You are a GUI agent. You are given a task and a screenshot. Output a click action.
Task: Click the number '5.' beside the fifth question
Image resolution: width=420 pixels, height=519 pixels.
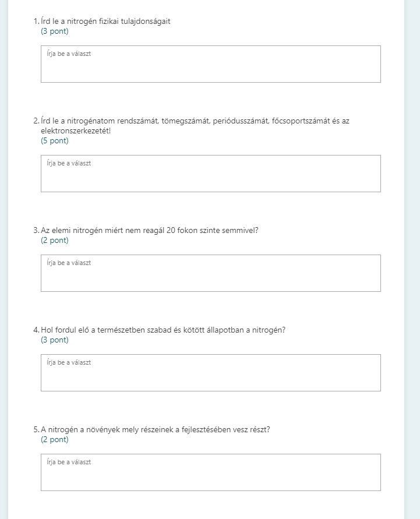coord(36,429)
